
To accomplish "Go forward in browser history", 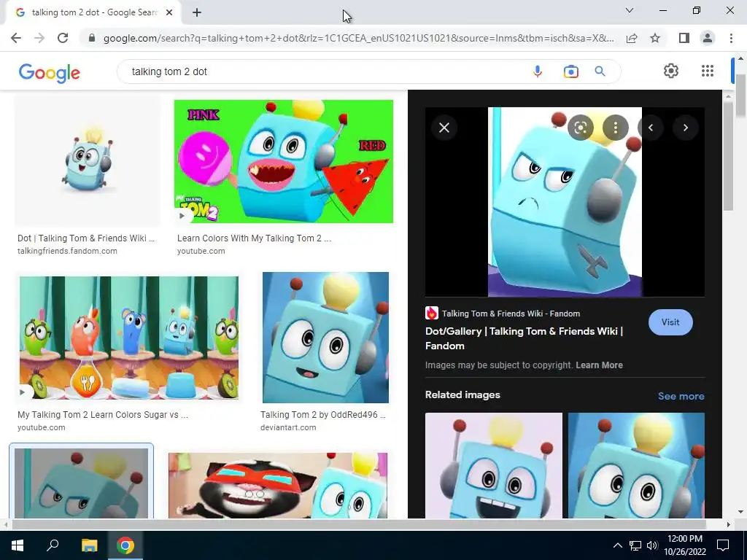I will pos(39,38).
